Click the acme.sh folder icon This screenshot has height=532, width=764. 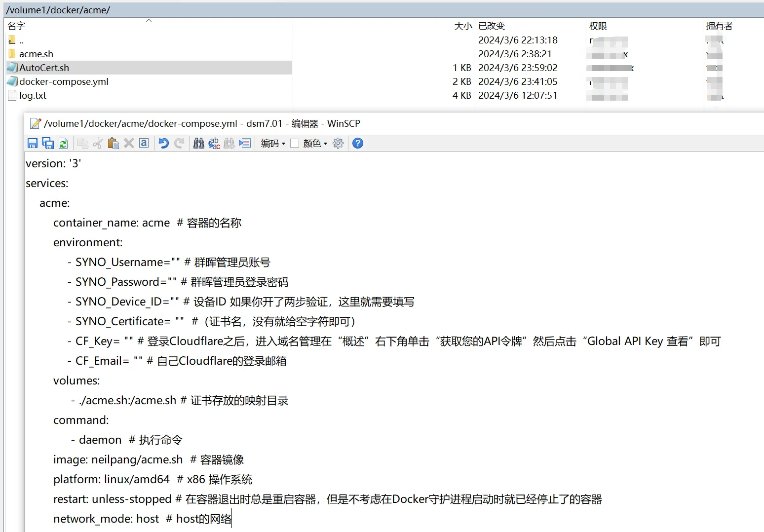pos(12,53)
